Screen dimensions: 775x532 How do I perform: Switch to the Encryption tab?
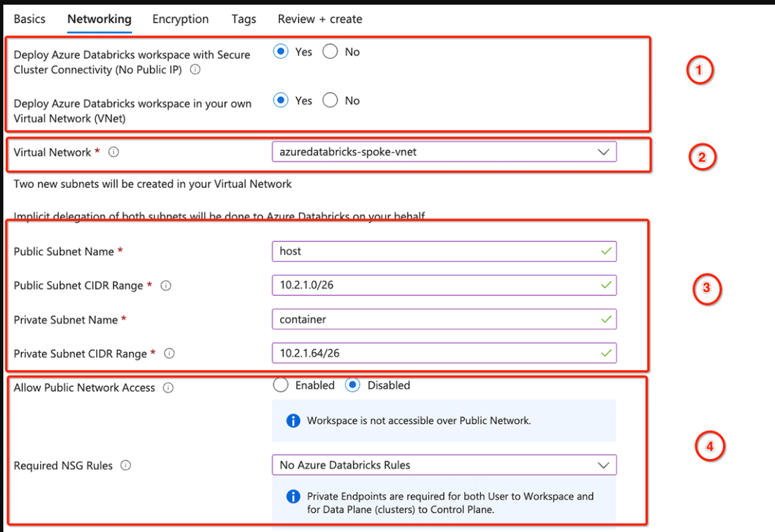tap(180, 19)
